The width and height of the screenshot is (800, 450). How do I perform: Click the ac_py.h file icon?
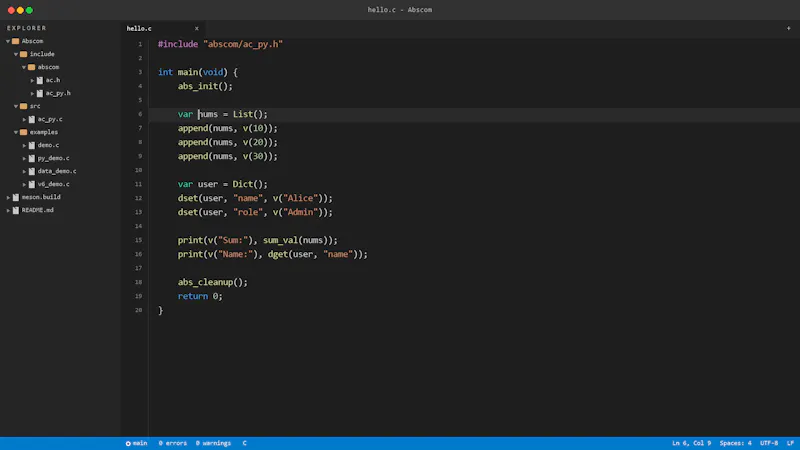(40, 93)
